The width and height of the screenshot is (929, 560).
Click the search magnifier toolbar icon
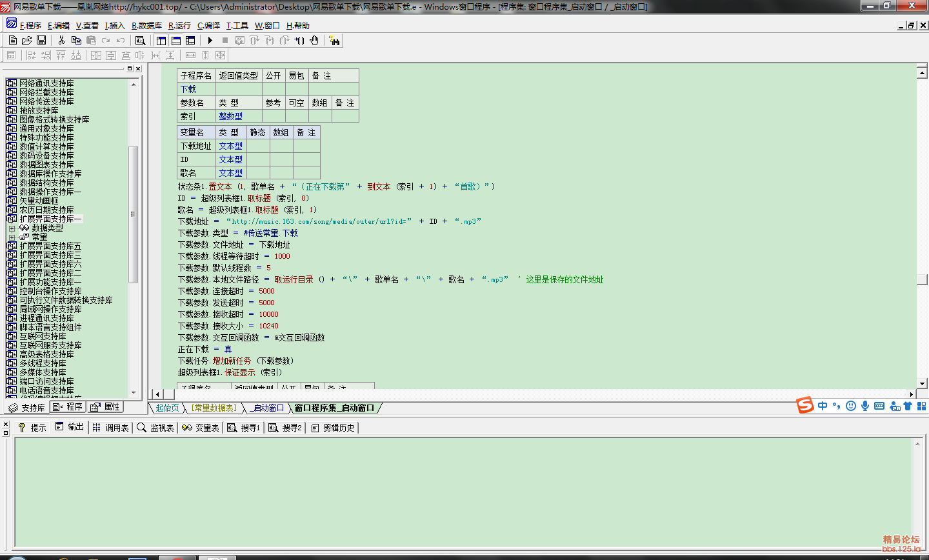pyautogui.click(x=140, y=40)
